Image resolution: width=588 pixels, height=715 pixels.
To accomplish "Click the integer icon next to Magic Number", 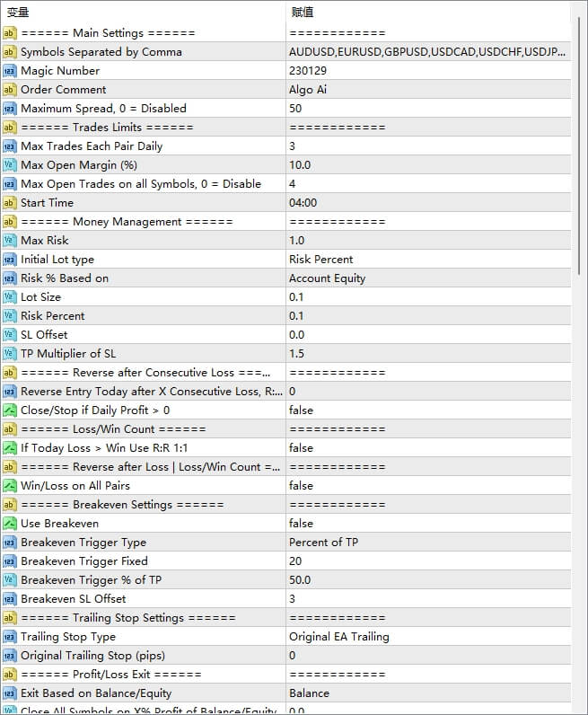I will (x=9, y=71).
